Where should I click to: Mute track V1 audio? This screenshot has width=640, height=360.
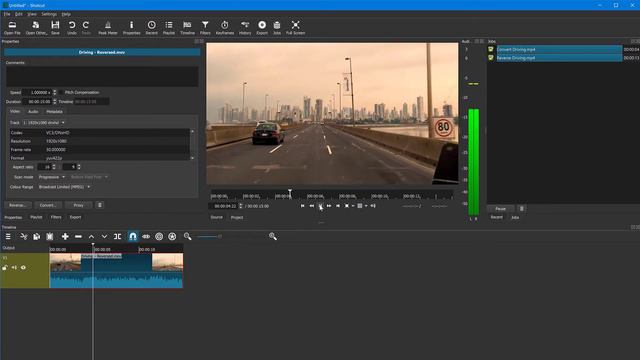(14, 268)
